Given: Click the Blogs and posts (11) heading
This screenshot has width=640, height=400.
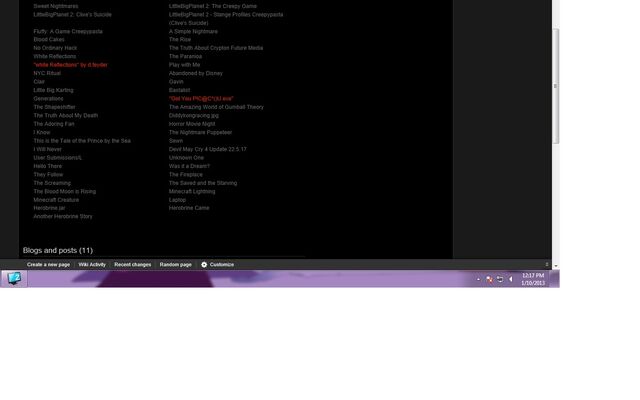Looking at the screenshot, I should 58,250.
